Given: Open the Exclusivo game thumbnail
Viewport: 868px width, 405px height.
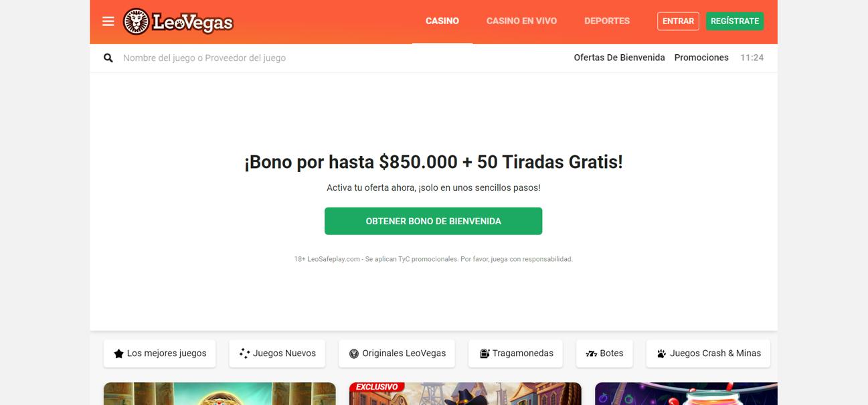Looking at the screenshot, I should pyautogui.click(x=465, y=394).
